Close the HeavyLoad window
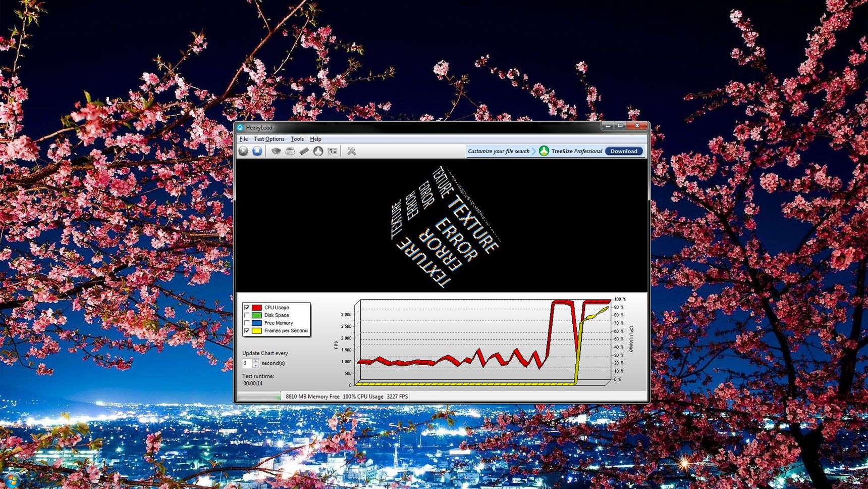Image resolution: width=868 pixels, height=489 pixels. tap(637, 126)
